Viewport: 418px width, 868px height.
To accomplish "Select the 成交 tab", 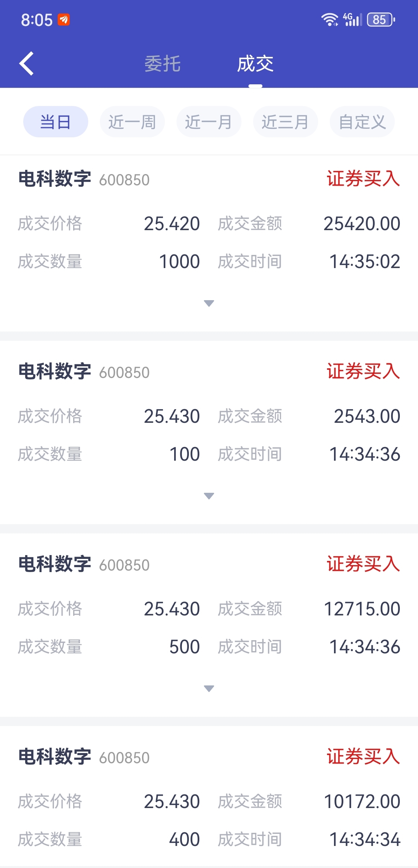I will [255, 64].
